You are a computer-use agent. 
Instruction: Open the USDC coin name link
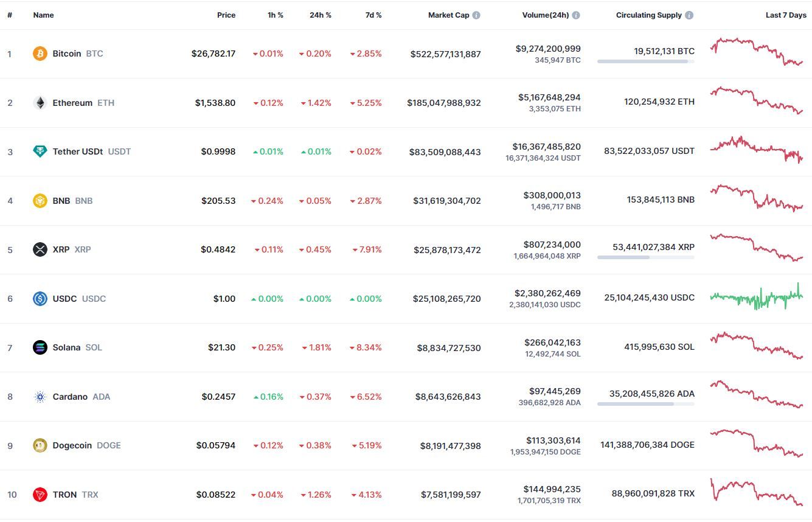point(65,299)
